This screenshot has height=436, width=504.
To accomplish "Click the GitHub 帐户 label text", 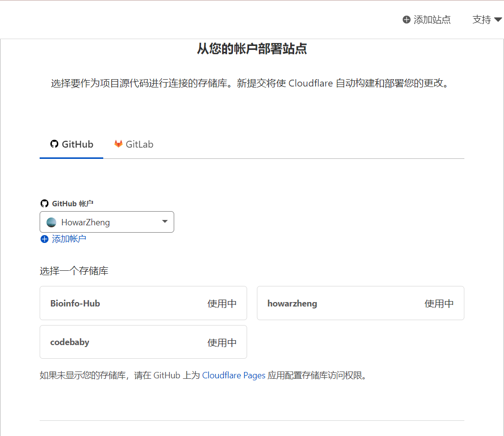I will [x=72, y=203].
